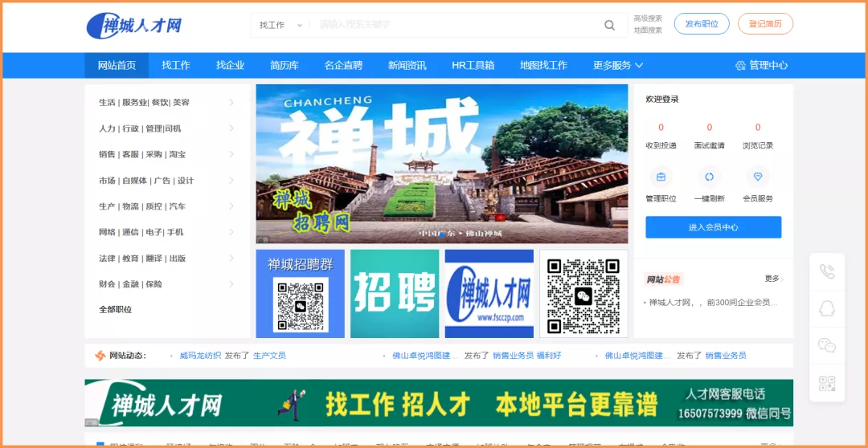Viewport: 868px width, 448px height.
Task: Open the 新闻资讯 nav item
Action: [x=407, y=65]
